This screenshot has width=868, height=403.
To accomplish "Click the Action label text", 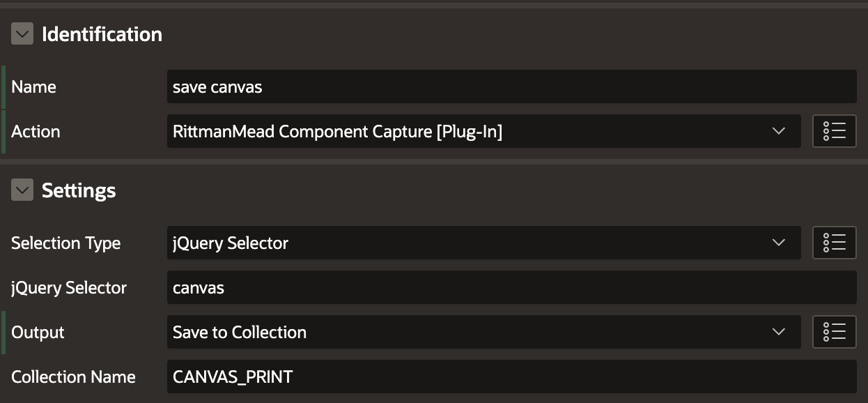I will 36,131.
